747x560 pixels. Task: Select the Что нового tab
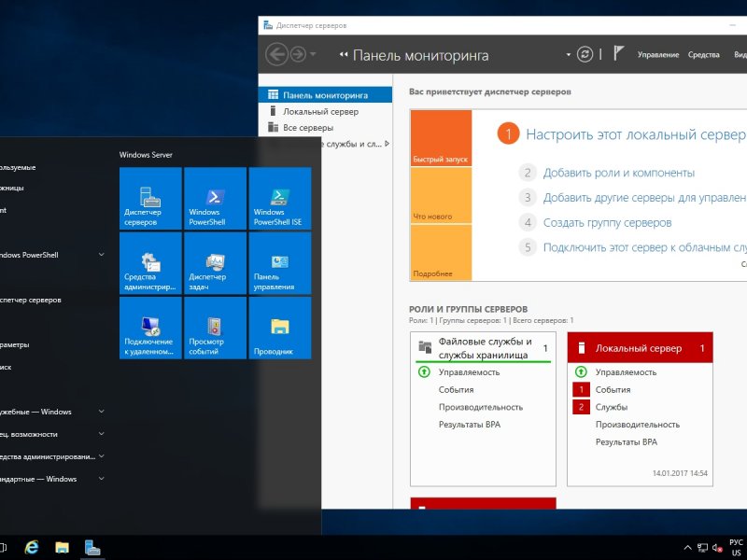pyautogui.click(x=441, y=195)
